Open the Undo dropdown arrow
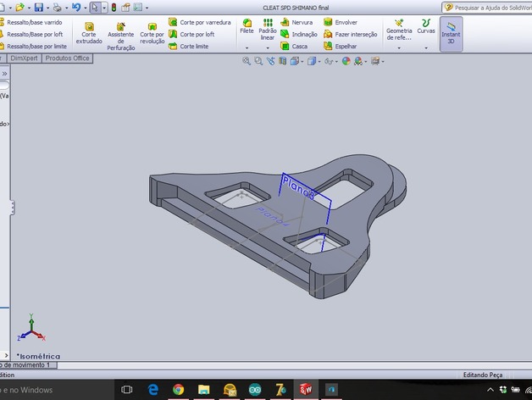Screen dimensions: 532x400 (85, 8)
